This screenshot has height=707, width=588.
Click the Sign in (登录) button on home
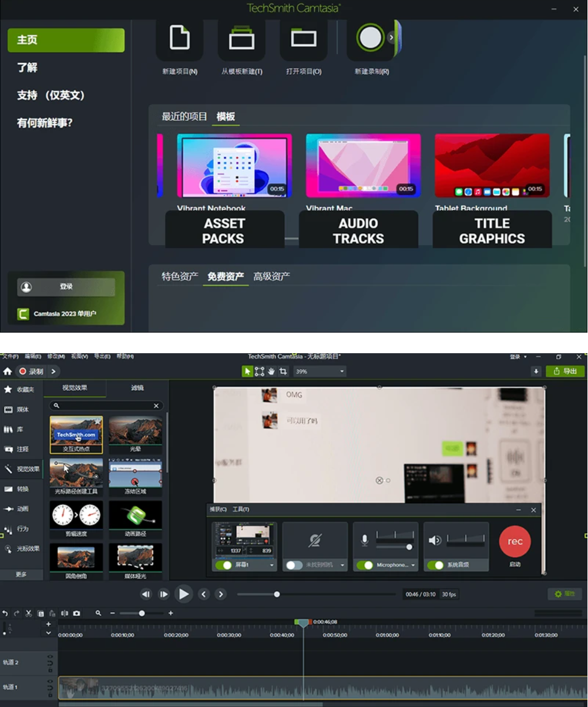click(66, 287)
